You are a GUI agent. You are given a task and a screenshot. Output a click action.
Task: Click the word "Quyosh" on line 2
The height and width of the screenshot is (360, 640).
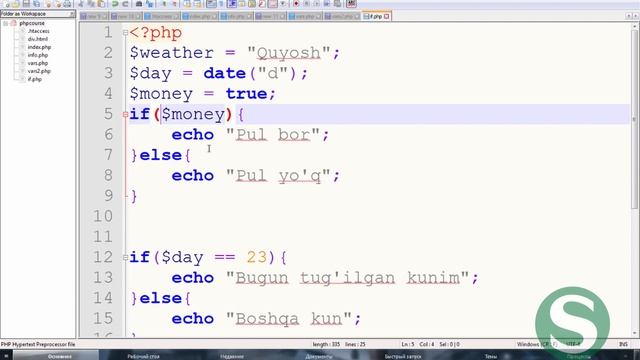[x=288, y=53]
